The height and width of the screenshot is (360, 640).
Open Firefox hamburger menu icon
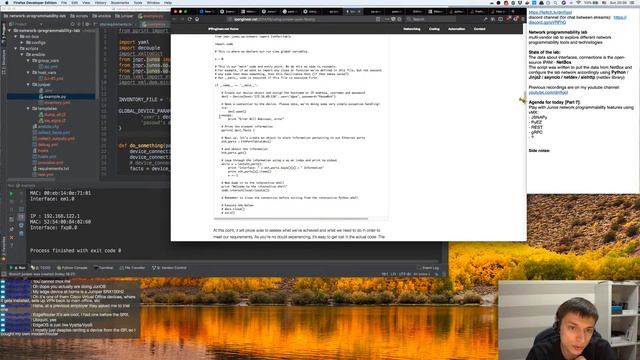[x=523, y=19]
